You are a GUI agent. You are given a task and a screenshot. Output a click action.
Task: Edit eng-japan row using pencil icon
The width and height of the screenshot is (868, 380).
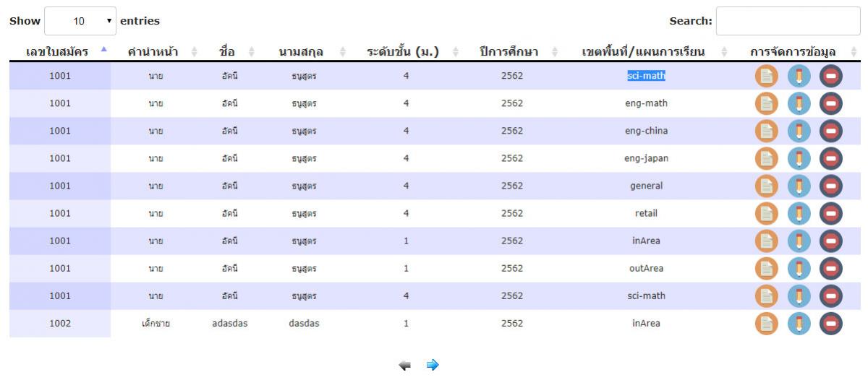[799, 158]
